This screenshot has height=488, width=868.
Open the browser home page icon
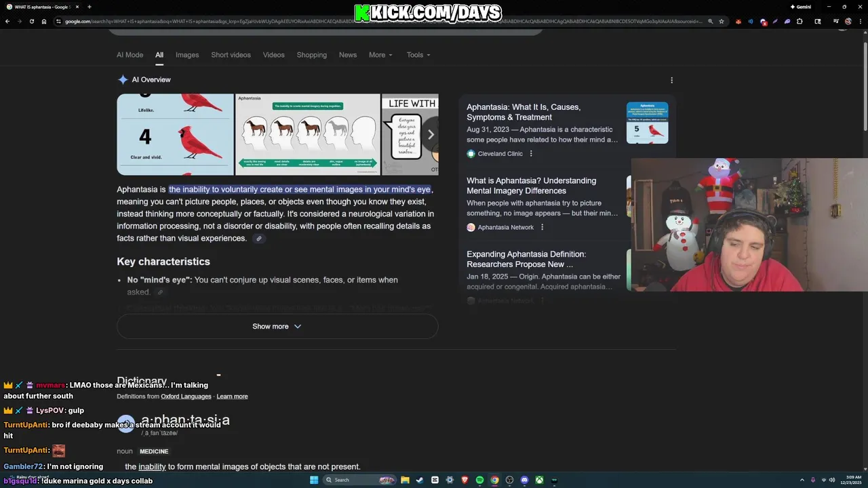click(x=43, y=22)
